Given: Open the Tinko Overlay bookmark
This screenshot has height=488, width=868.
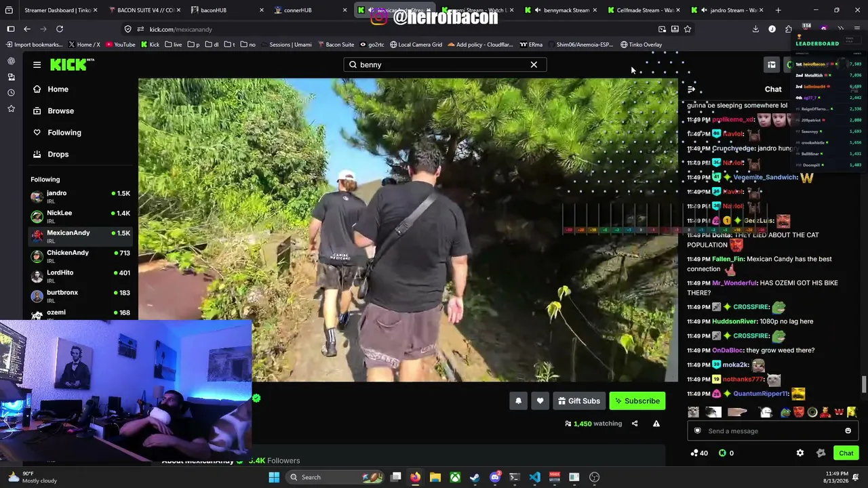Looking at the screenshot, I should click(x=641, y=45).
